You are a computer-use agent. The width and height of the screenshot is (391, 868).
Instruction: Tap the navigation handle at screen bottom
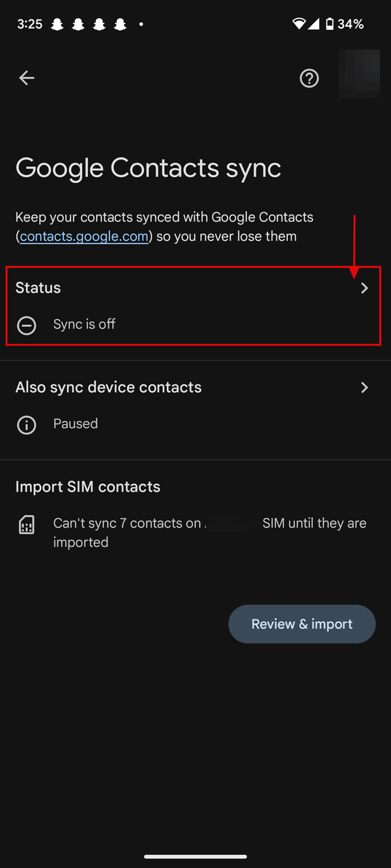195,857
